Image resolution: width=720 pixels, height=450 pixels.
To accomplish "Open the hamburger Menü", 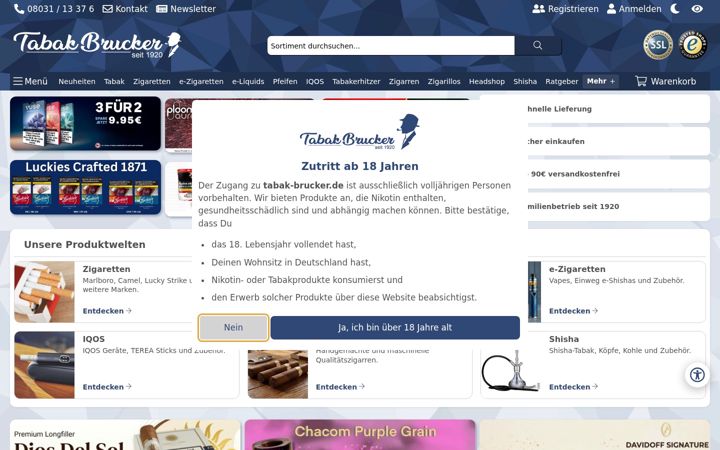I will click(x=30, y=81).
